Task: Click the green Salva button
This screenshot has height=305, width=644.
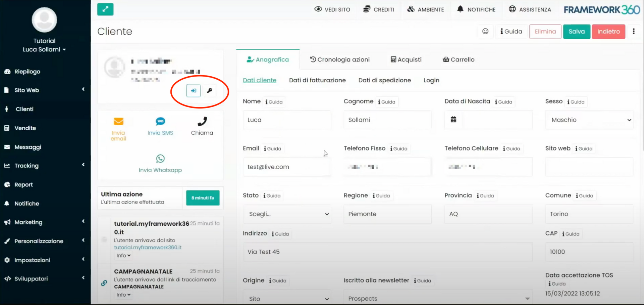Action: point(577,31)
